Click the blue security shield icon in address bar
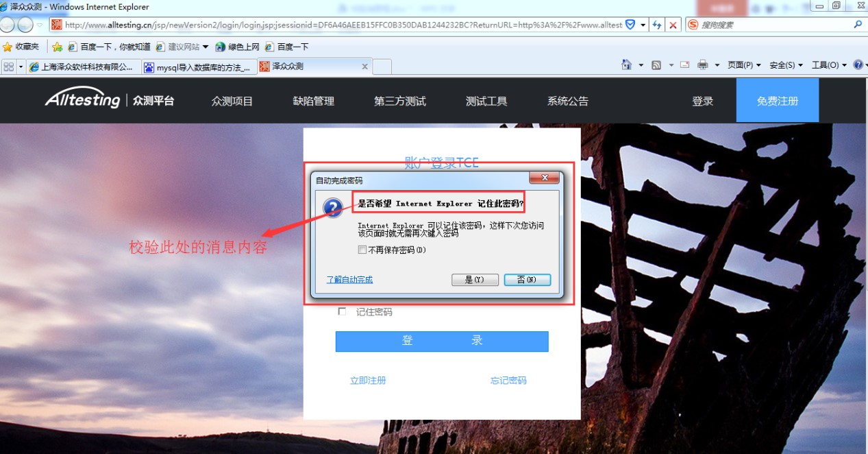This screenshot has height=454, width=868. point(631,25)
